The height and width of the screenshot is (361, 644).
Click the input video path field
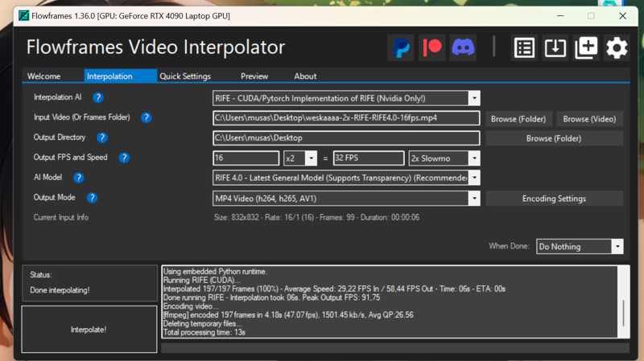(x=346, y=118)
